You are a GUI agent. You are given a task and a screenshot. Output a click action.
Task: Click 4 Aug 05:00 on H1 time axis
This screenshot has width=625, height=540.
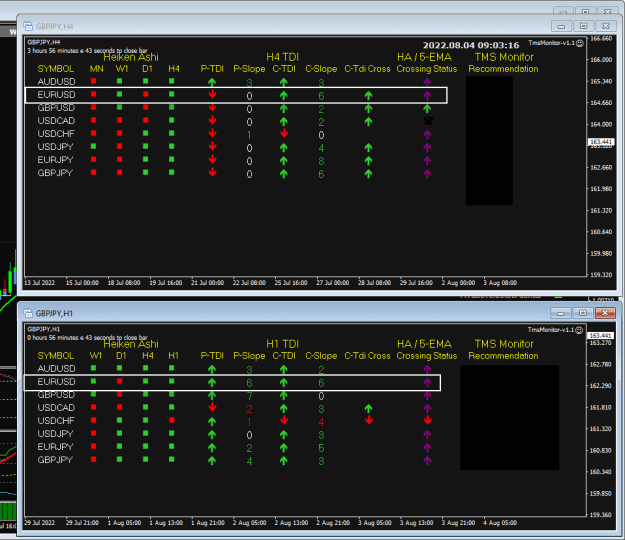pyautogui.click(x=500, y=523)
